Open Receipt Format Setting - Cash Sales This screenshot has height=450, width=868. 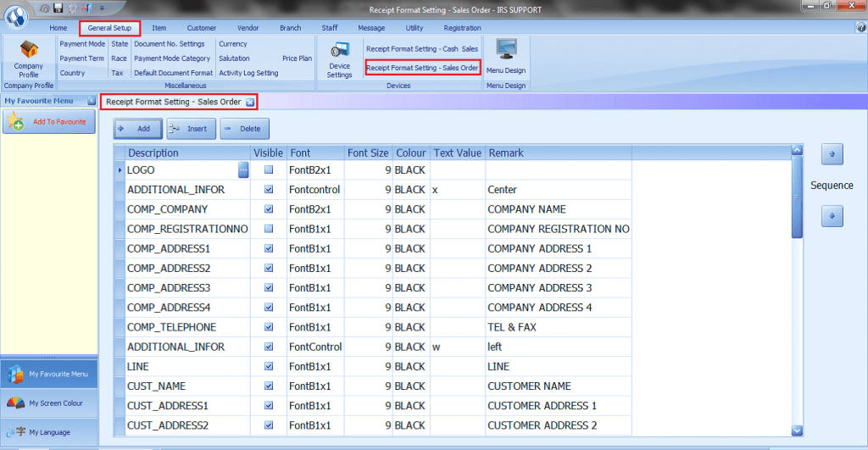(422, 48)
